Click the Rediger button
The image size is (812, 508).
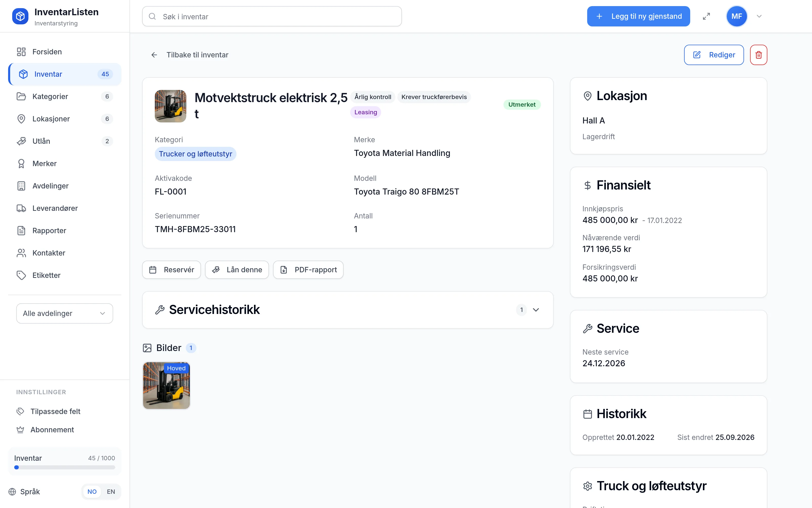[x=714, y=55]
